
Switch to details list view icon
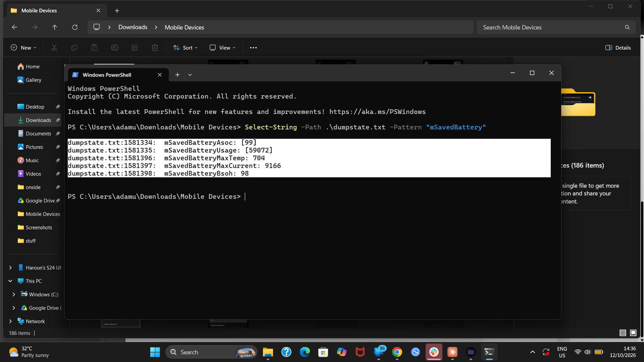coord(623,333)
